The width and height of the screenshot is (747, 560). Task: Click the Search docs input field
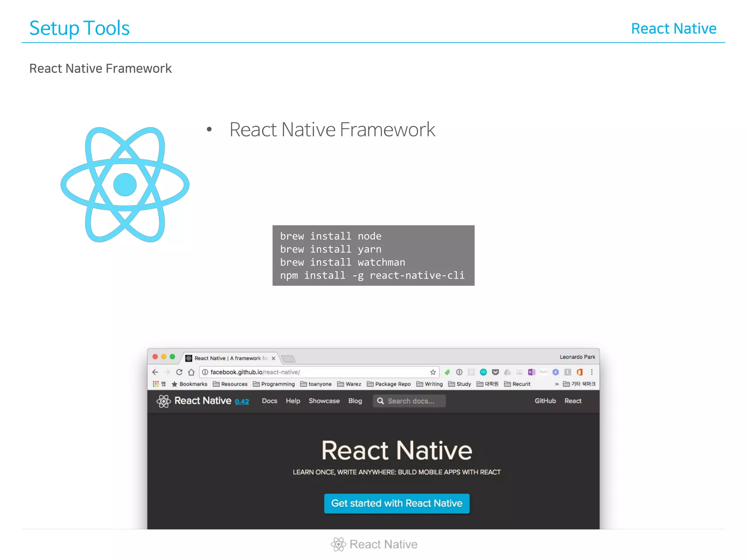point(409,401)
